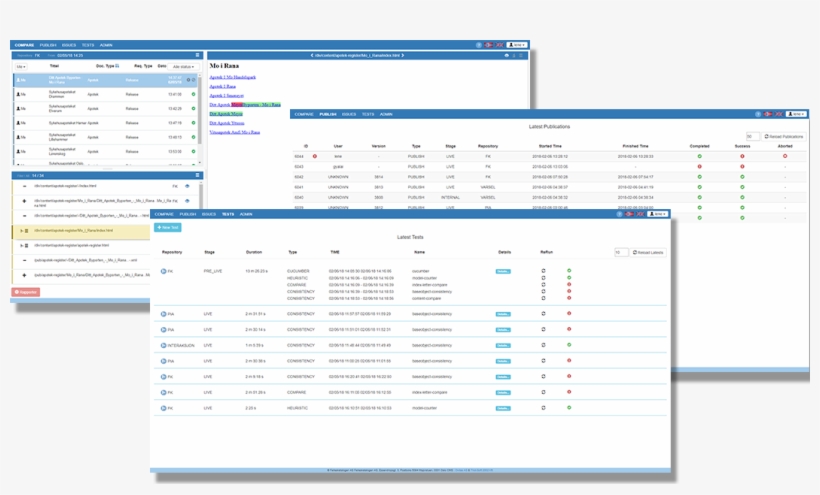The image size is (820, 495).
Task: Click the play icon on the FK HEURISTIC LIVE row
Action: pyautogui.click(x=164, y=408)
